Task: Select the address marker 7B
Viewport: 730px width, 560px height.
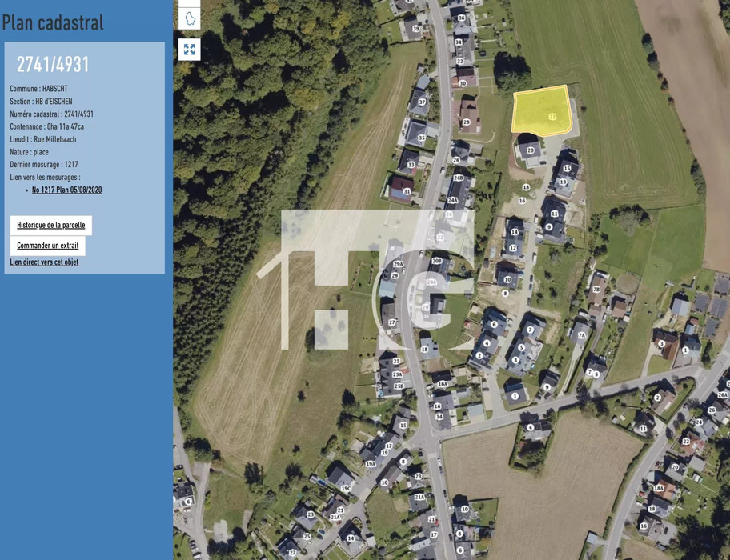Action: [596, 290]
